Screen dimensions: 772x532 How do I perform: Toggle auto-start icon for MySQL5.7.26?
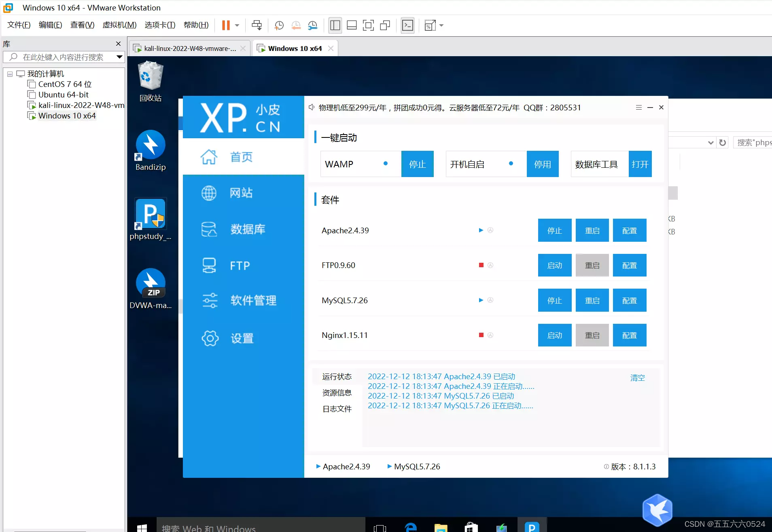point(490,300)
